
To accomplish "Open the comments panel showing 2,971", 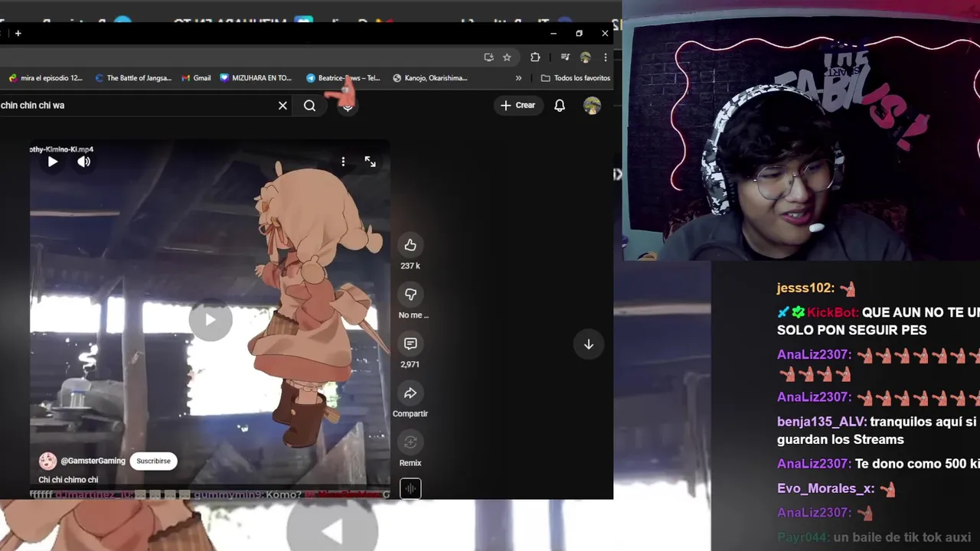I will point(410,344).
